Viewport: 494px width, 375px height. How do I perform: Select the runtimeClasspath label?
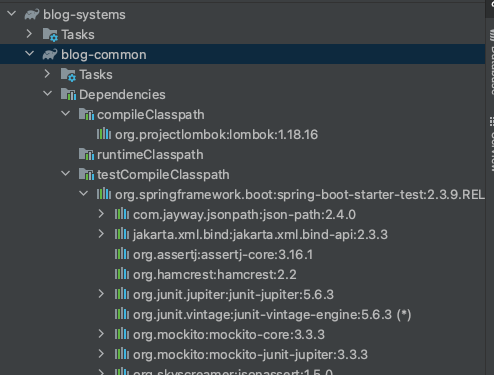(150, 155)
